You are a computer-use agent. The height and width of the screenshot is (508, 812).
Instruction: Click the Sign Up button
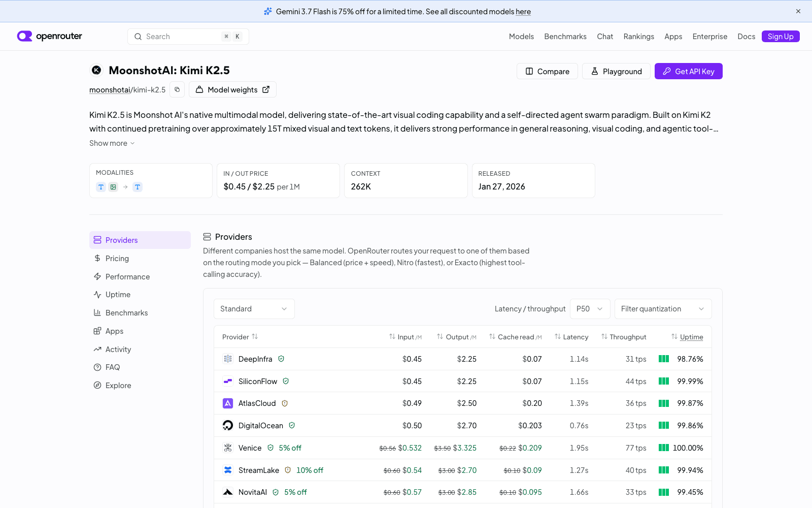click(x=781, y=37)
